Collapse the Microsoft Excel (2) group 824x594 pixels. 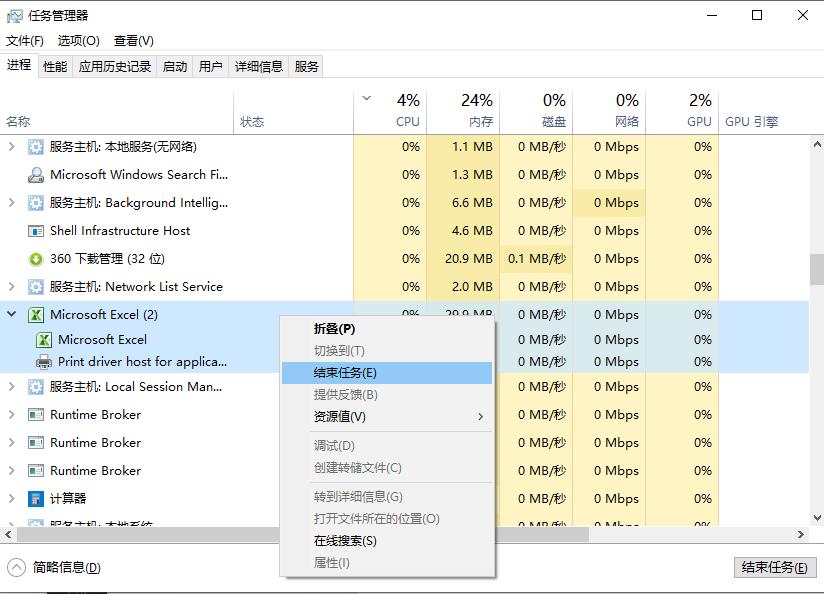(12, 314)
